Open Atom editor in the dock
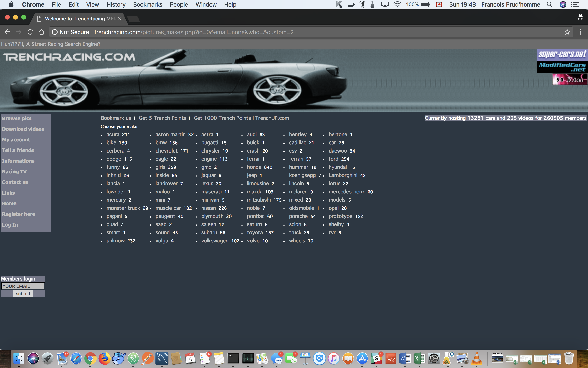Screen dimensions: 588x368 click(133, 358)
